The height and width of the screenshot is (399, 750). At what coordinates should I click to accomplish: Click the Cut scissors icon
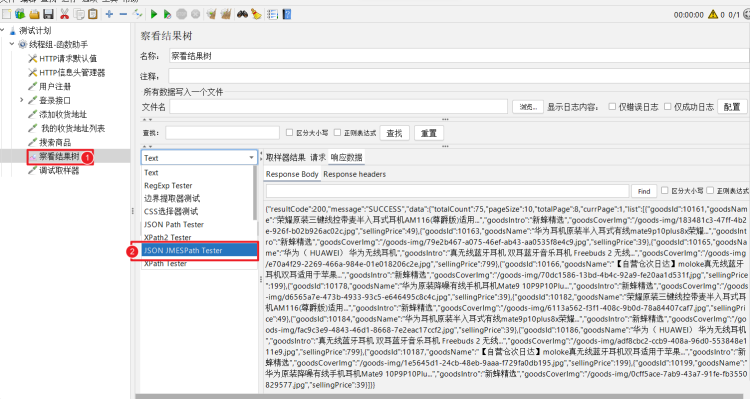pos(64,14)
